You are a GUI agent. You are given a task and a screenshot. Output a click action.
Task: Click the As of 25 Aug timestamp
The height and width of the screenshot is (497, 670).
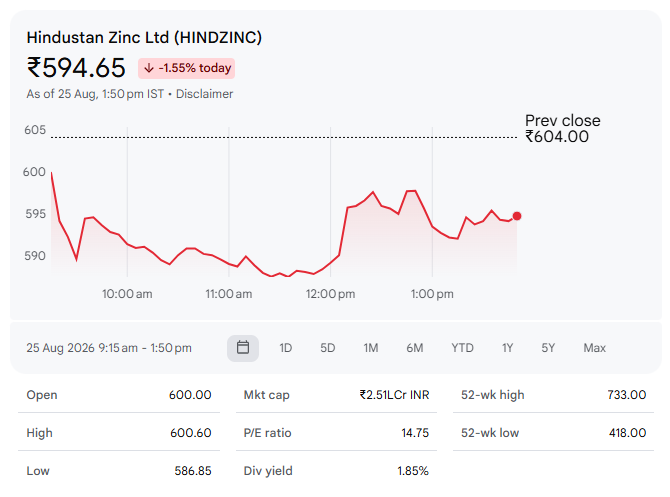95,94
